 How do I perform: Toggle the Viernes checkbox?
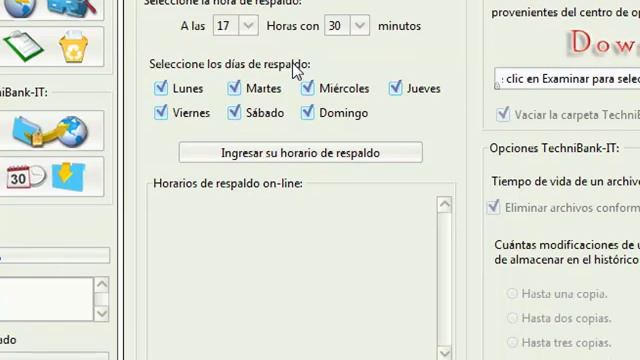(161, 113)
